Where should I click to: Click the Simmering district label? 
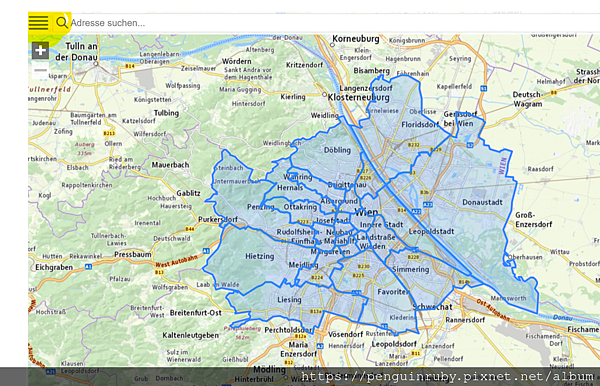coord(411,269)
